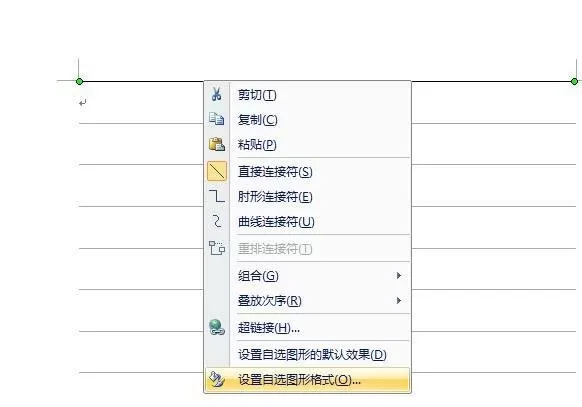Click the curved connector icon
The image size is (582, 407).
point(217,221)
